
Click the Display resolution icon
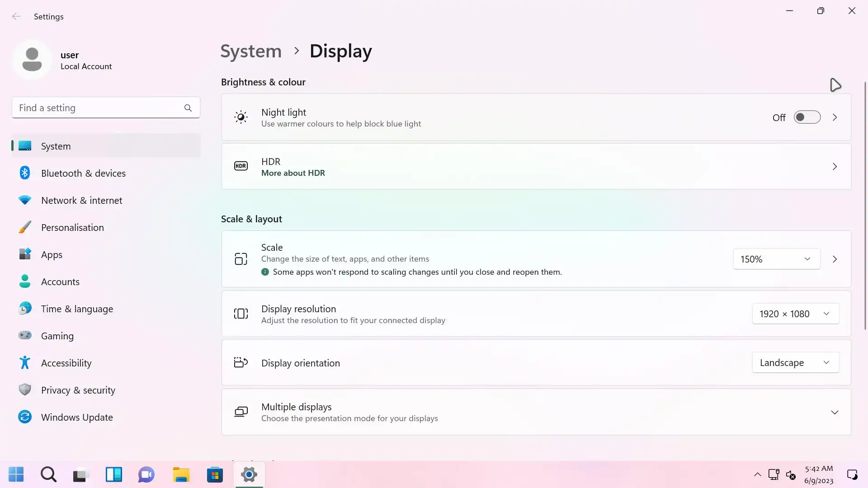[x=241, y=314]
